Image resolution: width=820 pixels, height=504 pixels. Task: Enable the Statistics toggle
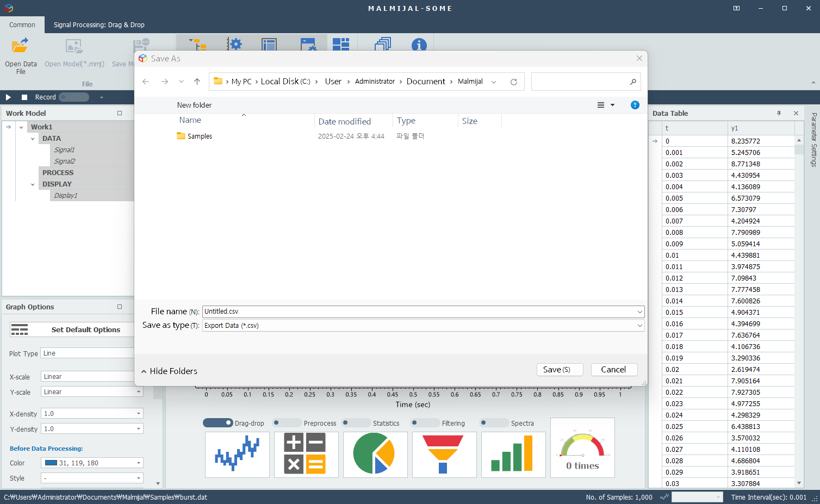(x=356, y=423)
